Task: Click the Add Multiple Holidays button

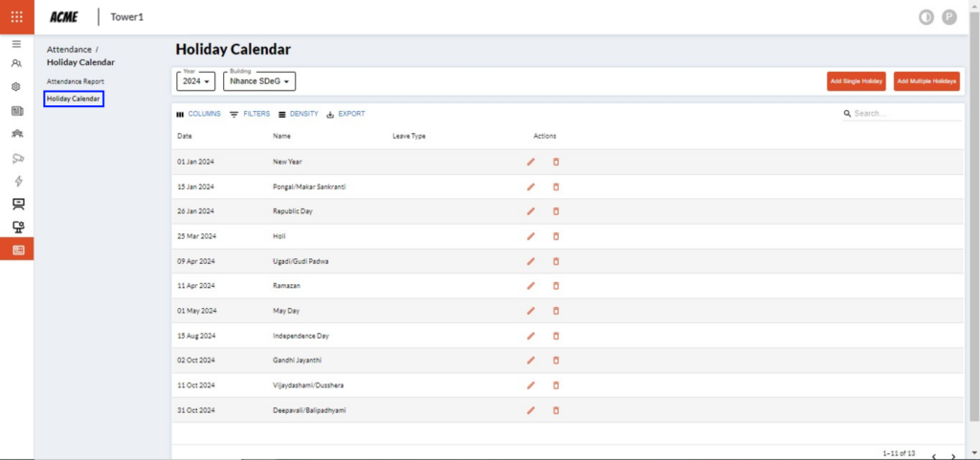Action: (x=926, y=81)
